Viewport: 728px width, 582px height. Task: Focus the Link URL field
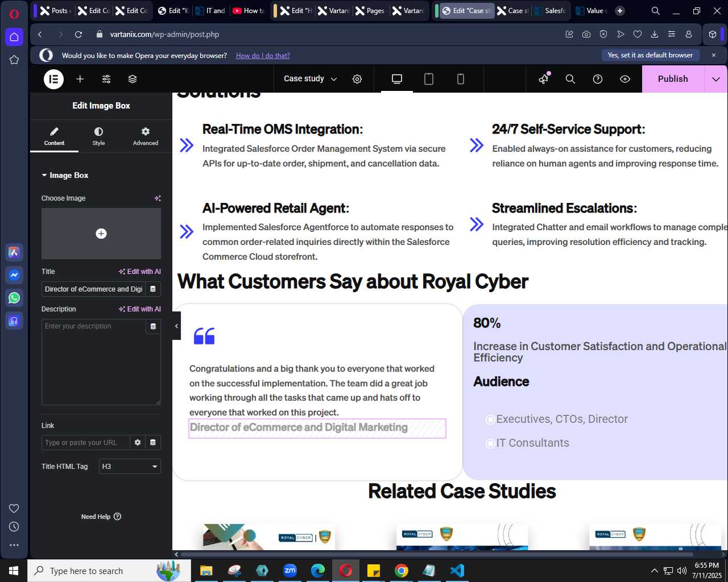click(x=85, y=443)
